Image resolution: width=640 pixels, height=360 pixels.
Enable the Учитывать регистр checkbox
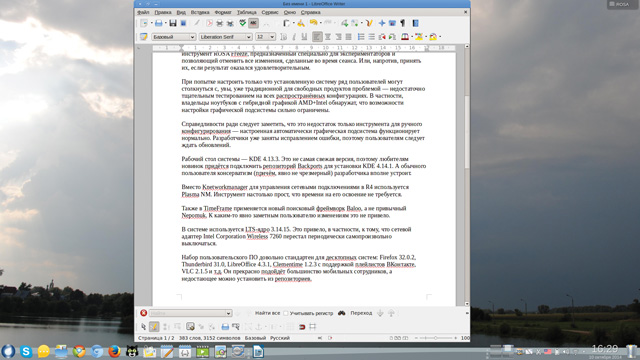[286, 313]
